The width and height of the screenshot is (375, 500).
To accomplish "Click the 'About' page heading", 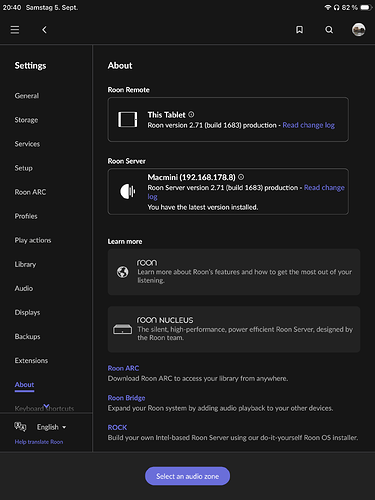I will tap(120, 65).
